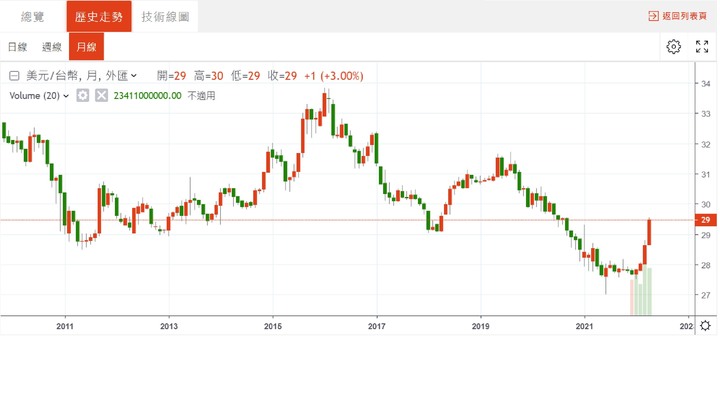Screen dimensions: 720x420
Task: Click the 2019 time axis label
Action: pyautogui.click(x=480, y=326)
